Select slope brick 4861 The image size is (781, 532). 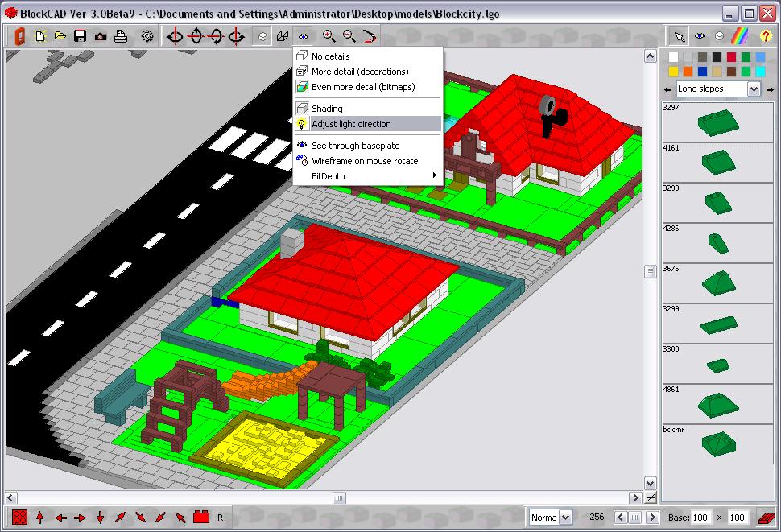click(x=717, y=403)
